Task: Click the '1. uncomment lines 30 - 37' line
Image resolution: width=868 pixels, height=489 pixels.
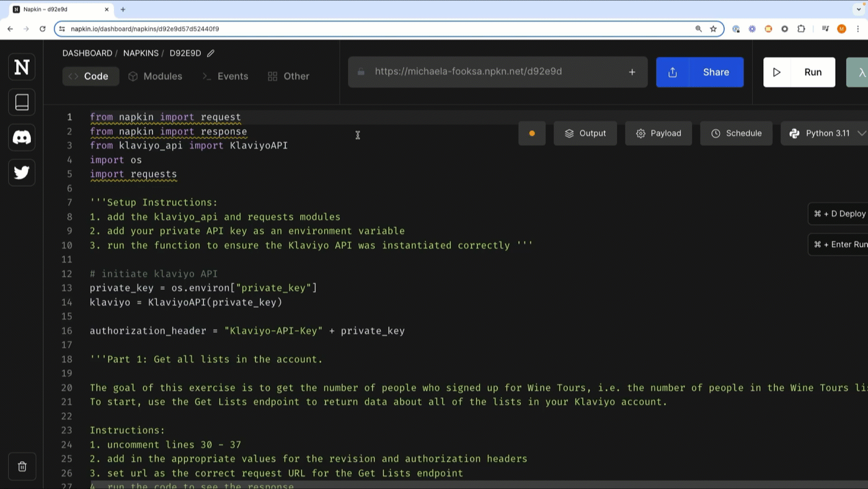Action: point(166,444)
